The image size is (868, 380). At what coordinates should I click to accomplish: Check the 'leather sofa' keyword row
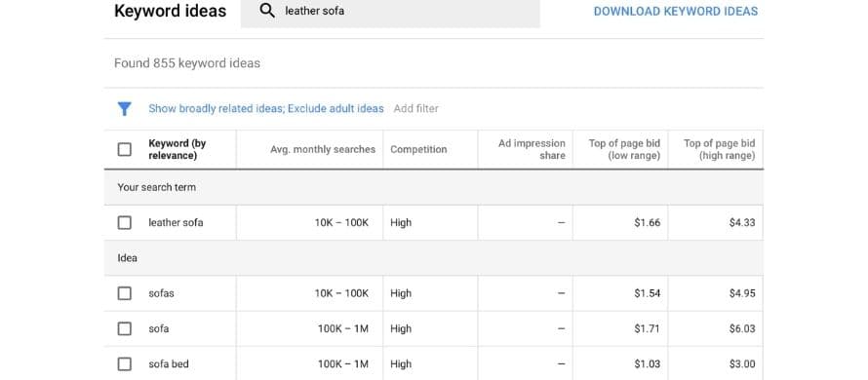pyautogui.click(x=125, y=222)
